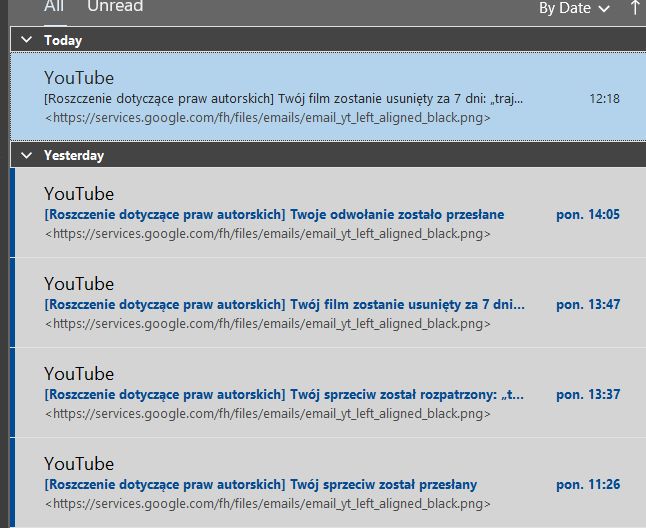Viewport: 646px width, 528px height.
Task: Toggle unread blue bar of 11:26 email
Action: pos(12,483)
